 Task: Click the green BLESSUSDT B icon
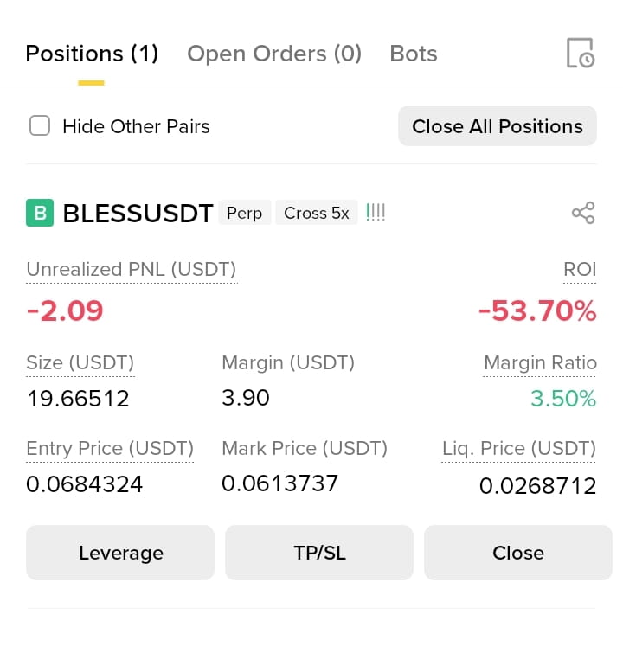point(40,213)
